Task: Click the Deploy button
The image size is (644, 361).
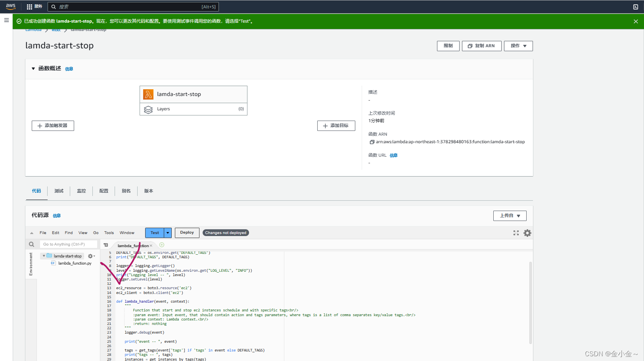Action: tap(187, 233)
